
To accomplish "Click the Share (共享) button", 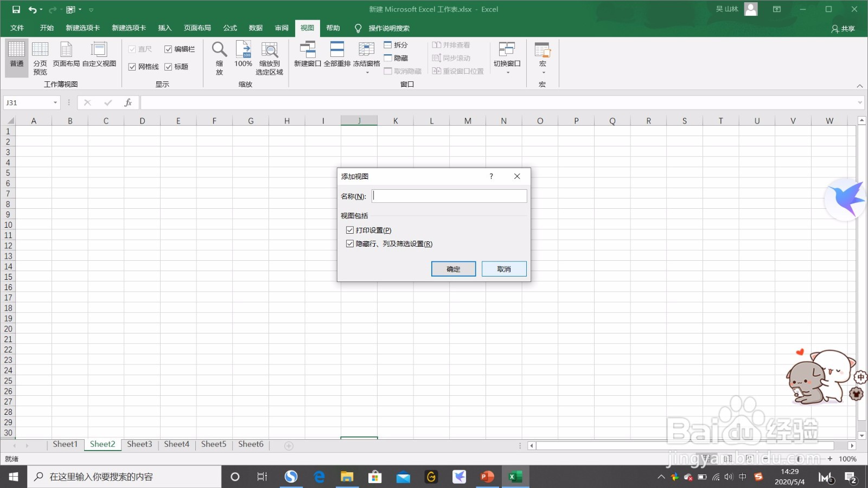I will click(843, 29).
